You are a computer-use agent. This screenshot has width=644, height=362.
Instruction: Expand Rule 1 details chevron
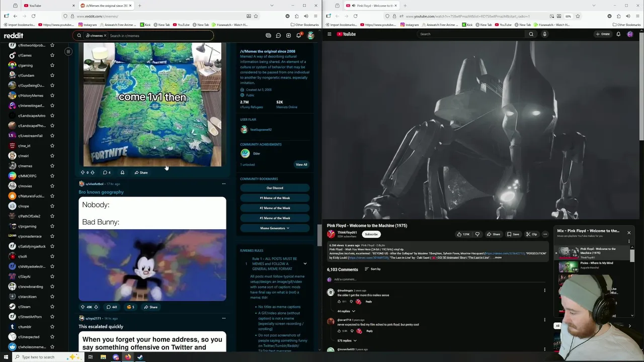[305, 263]
